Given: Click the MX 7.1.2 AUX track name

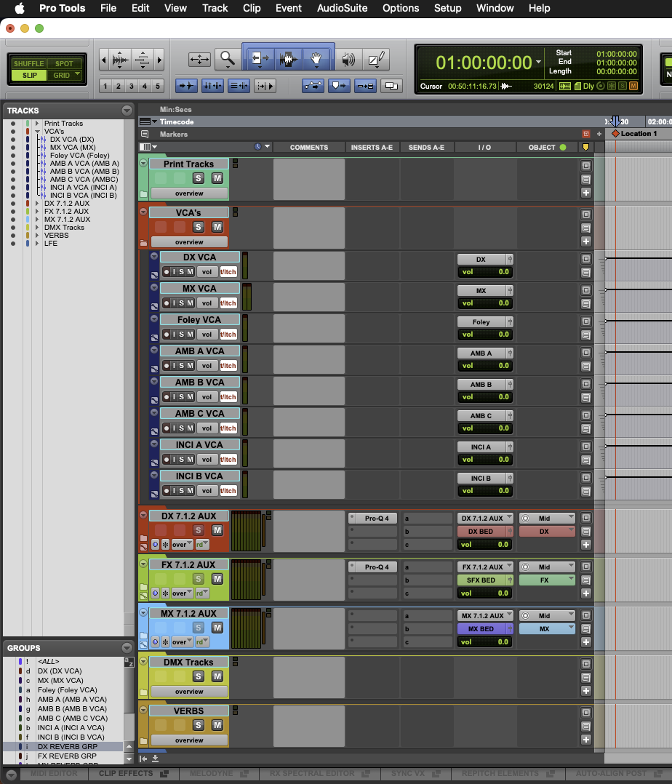Looking at the screenshot, I should [x=188, y=614].
